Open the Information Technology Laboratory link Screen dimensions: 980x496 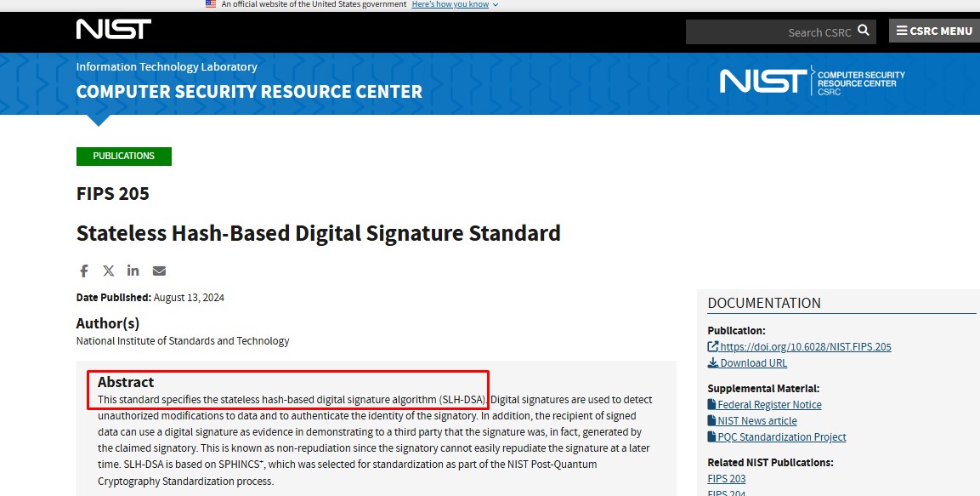(x=167, y=67)
